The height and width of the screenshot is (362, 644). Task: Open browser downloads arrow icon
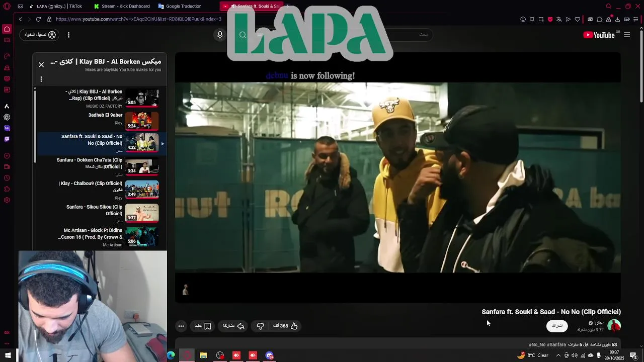point(617,19)
